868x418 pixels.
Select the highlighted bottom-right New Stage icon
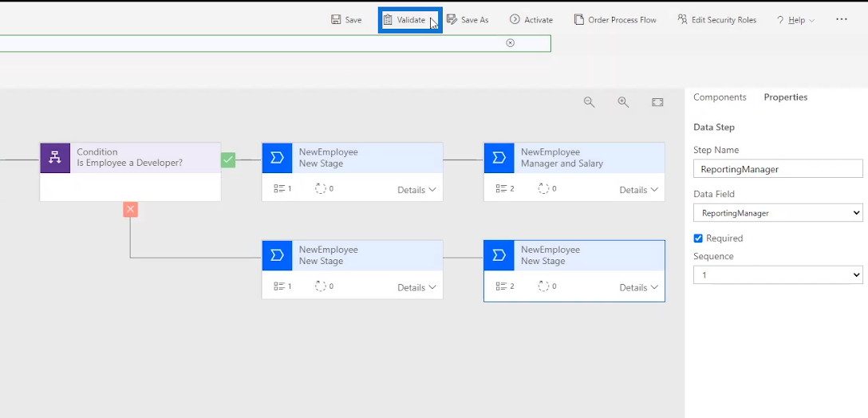coord(499,255)
